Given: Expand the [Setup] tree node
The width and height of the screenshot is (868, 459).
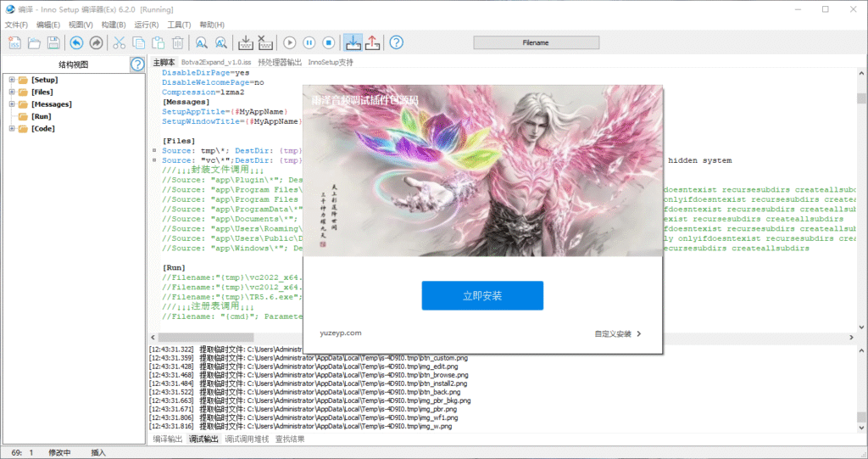Looking at the screenshot, I should tap(12, 80).
